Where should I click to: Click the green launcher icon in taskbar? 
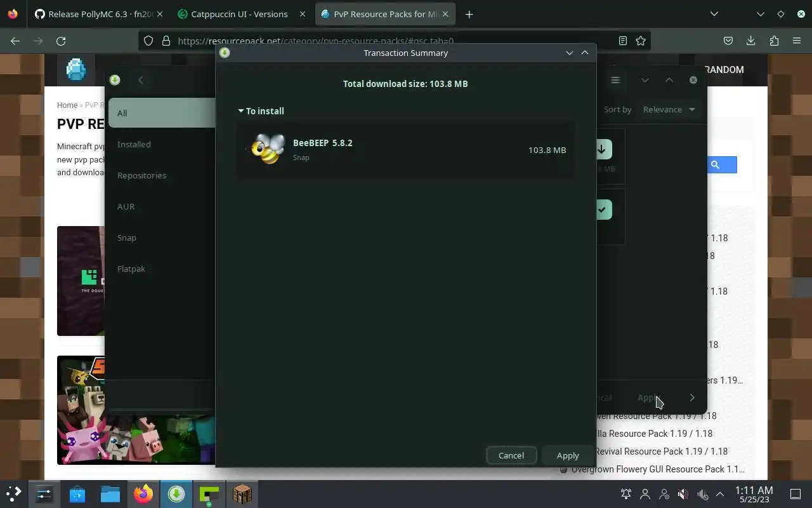tap(209, 493)
